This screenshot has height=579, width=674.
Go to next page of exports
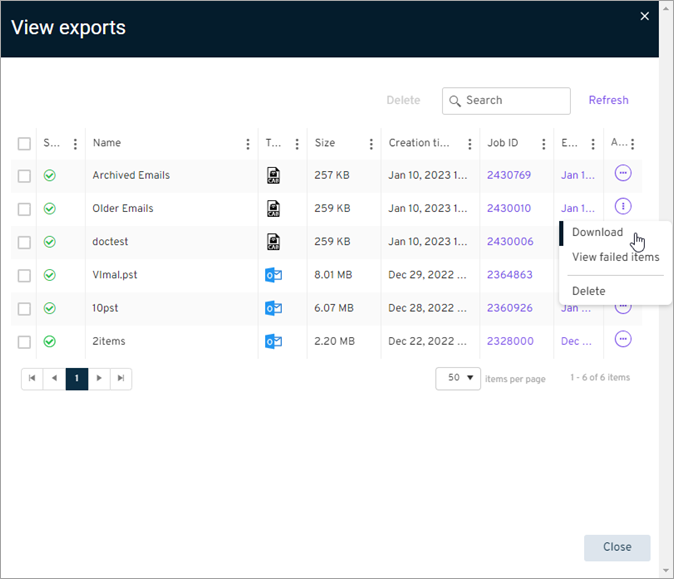point(99,378)
